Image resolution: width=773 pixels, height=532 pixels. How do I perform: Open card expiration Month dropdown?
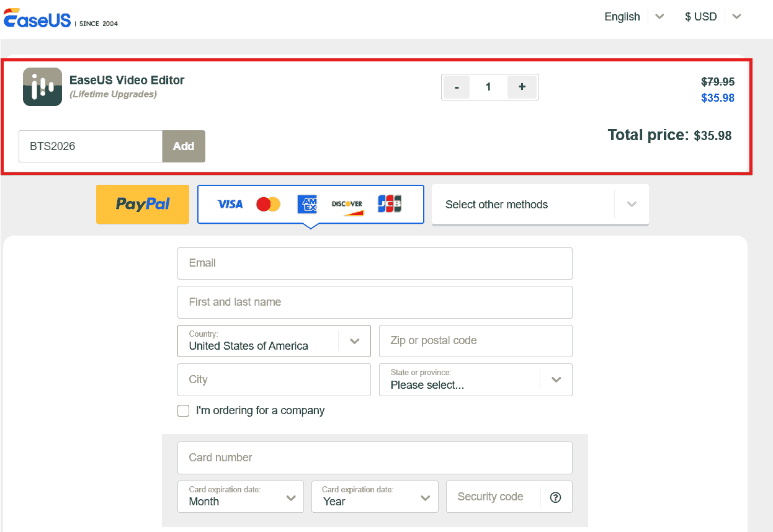[x=241, y=497]
